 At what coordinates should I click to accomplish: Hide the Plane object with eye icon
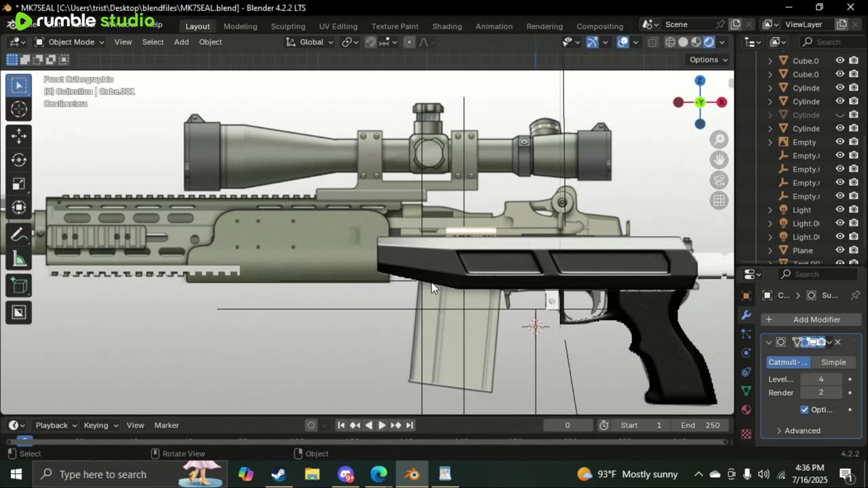coord(840,250)
